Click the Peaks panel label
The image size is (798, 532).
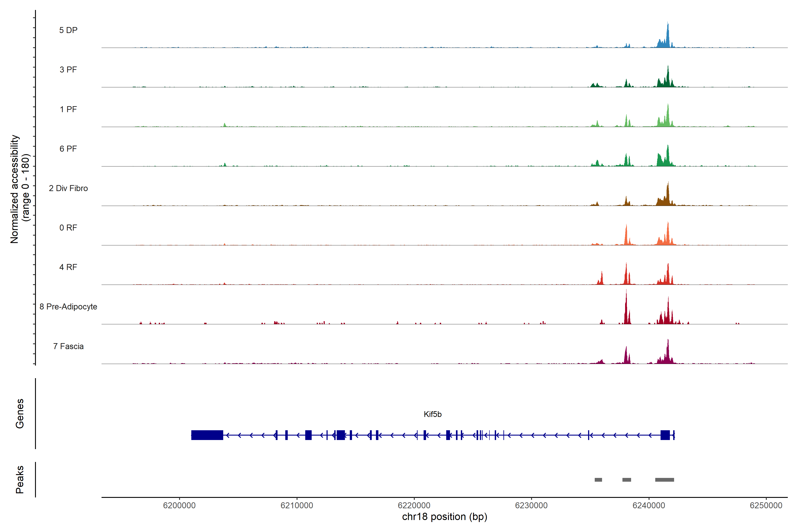click(x=20, y=479)
